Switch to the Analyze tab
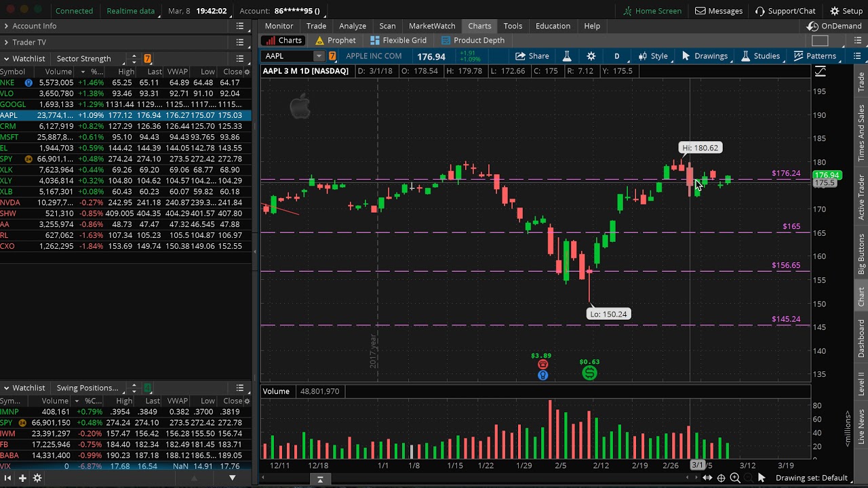The width and height of the screenshot is (868, 488). pos(353,26)
